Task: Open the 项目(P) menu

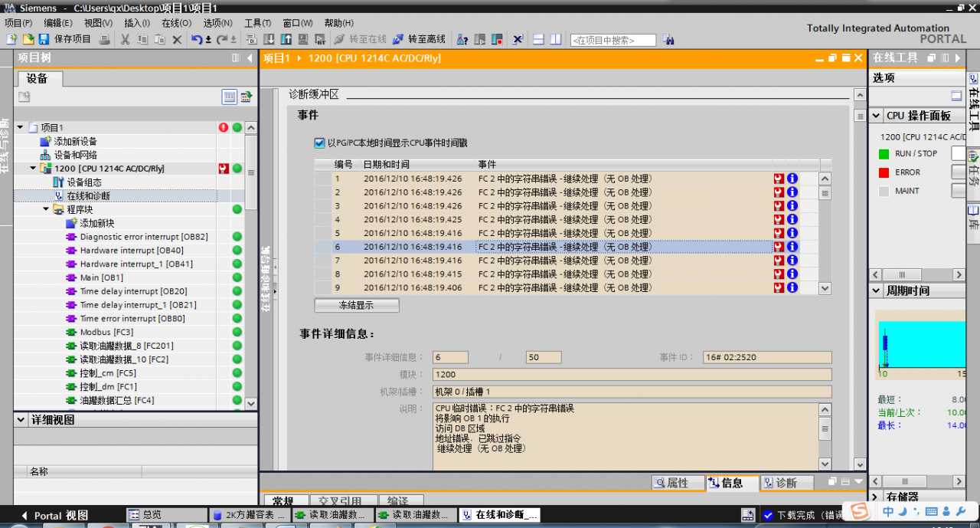Action: click(x=18, y=23)
